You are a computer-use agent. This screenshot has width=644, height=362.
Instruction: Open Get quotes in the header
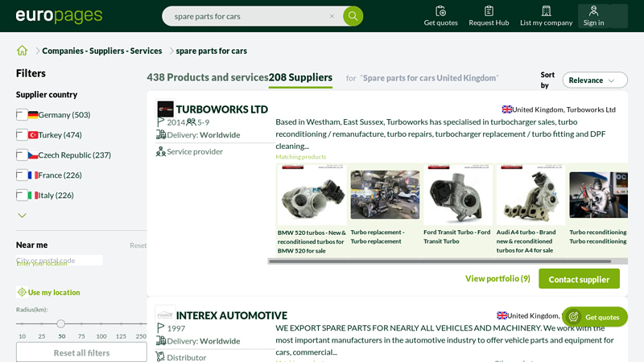[x=440, y=16]
